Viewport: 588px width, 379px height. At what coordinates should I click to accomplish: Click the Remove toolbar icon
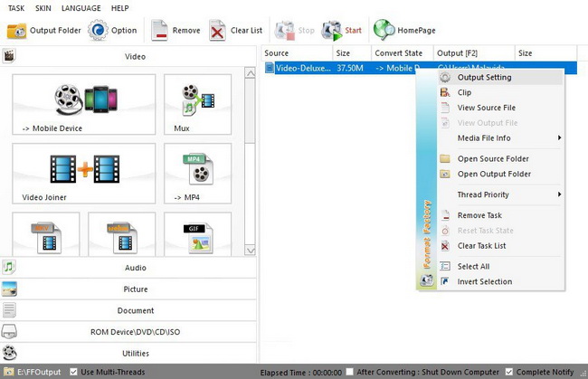pyautogui.click(x=159, y=31)
